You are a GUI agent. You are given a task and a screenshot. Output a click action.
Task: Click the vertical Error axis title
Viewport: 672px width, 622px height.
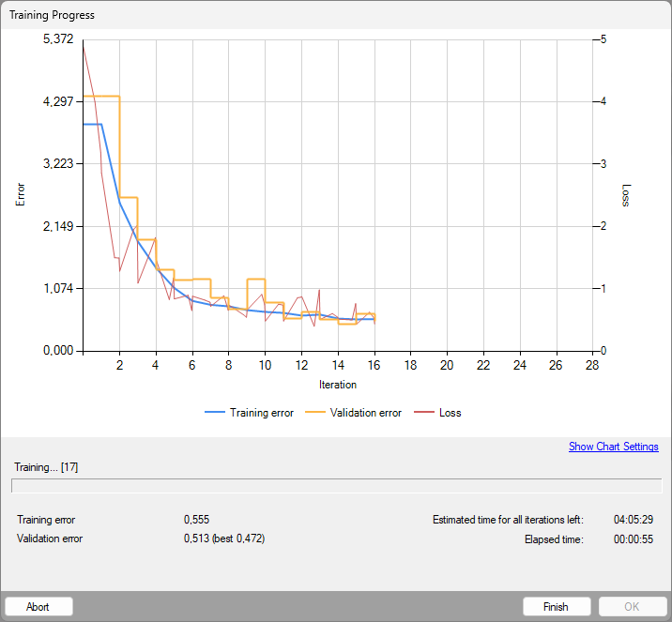[21, 194]
